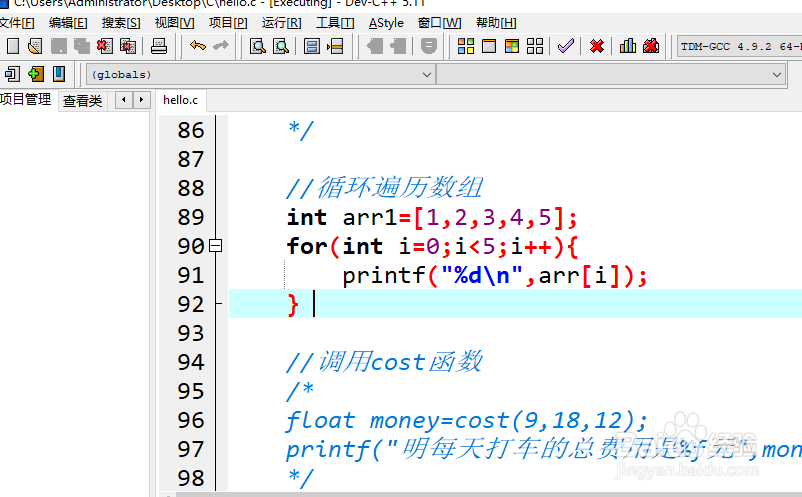Open the 文件[F] menu
Image resolution: width=802 pixels, height=497 pixels.
coord(16,23)
